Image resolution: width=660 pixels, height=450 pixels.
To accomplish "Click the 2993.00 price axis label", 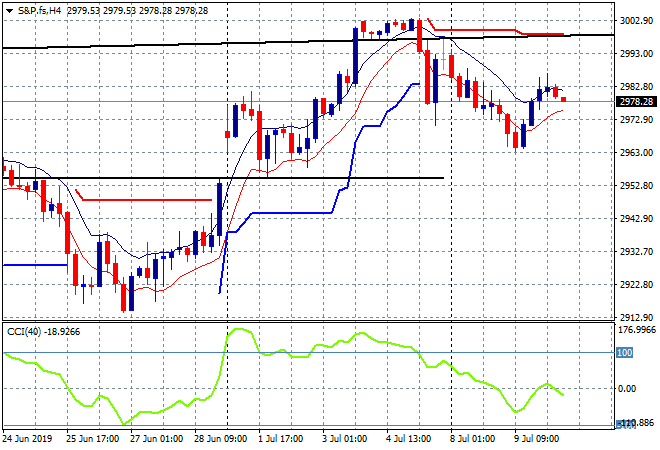I will pyautogui.click(x=636, y=53).
